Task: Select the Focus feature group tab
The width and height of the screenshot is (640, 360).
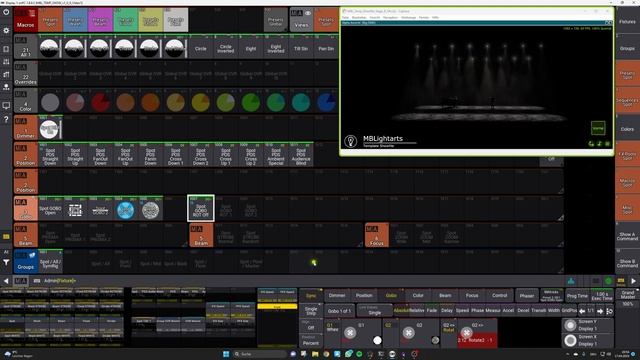Action: [472, 296]
